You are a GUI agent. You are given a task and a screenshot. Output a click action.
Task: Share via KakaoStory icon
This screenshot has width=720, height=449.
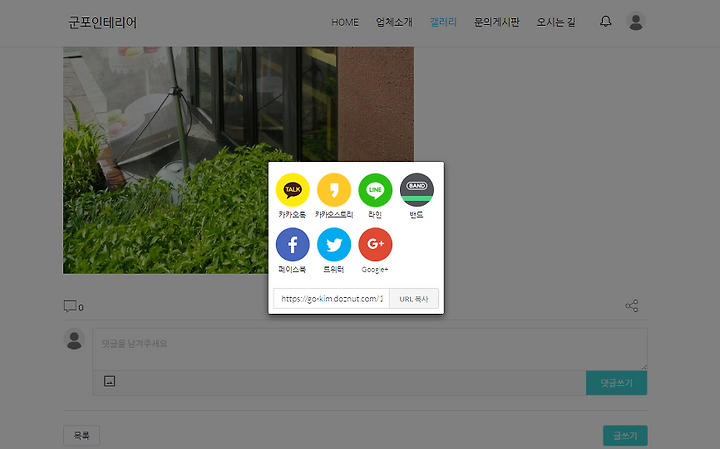tap(334, 190)
